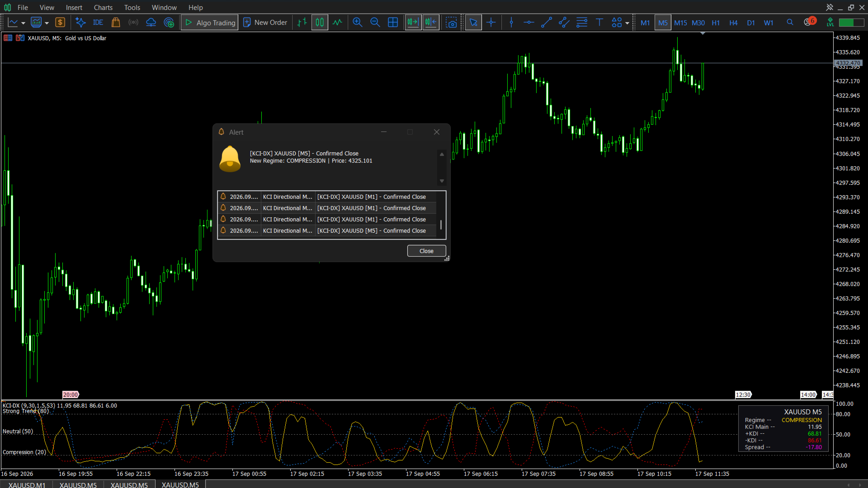Switch to the XAUUSD,M1 chart tab

pos(27,484)
